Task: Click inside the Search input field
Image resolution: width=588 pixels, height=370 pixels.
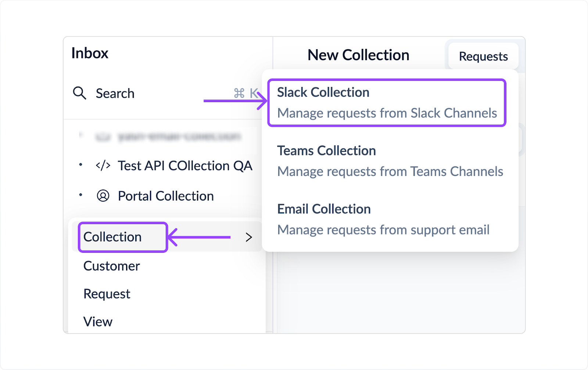Action: pyautogui.click(x=115, y=93)
